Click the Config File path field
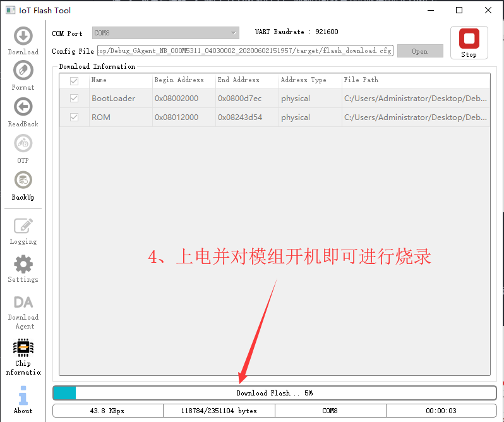 (x=245, y=51)
